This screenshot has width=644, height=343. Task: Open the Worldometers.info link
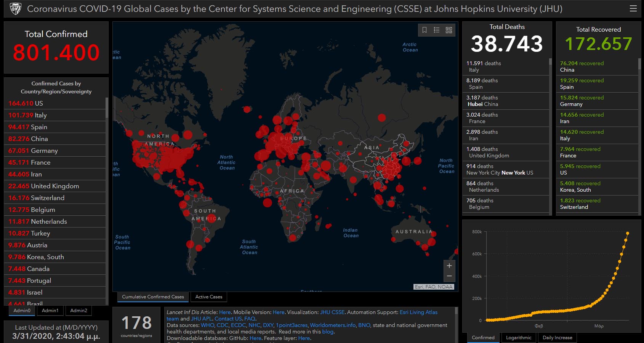click(333, 325)
